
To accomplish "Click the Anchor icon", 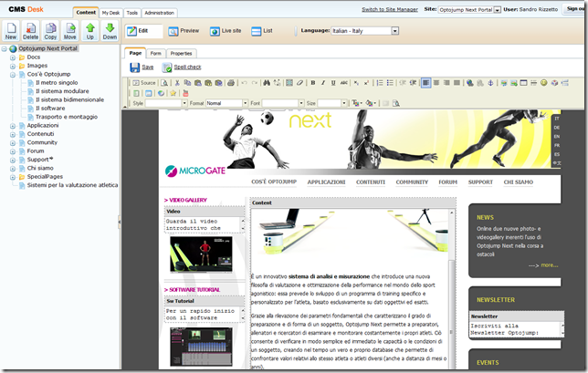I will pyautogui.click(x=490, y=83).
